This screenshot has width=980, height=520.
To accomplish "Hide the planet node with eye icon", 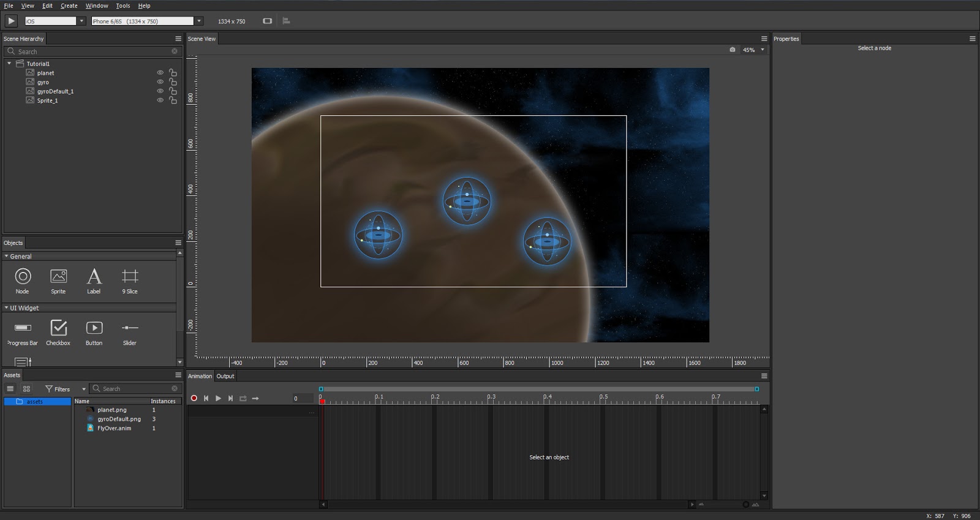I will point(160,73).
